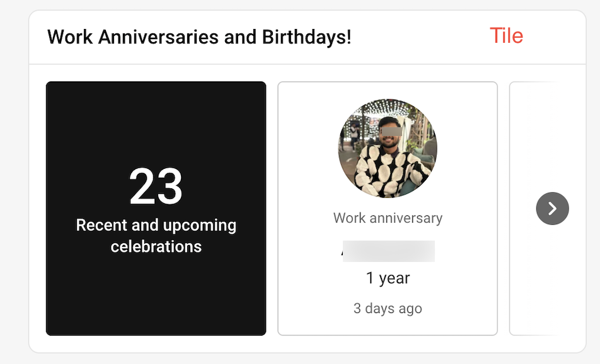Click the Work Anniversaries and Birthdays! heading
Screen dimensions: 600x364
click(x=199, y=37)
